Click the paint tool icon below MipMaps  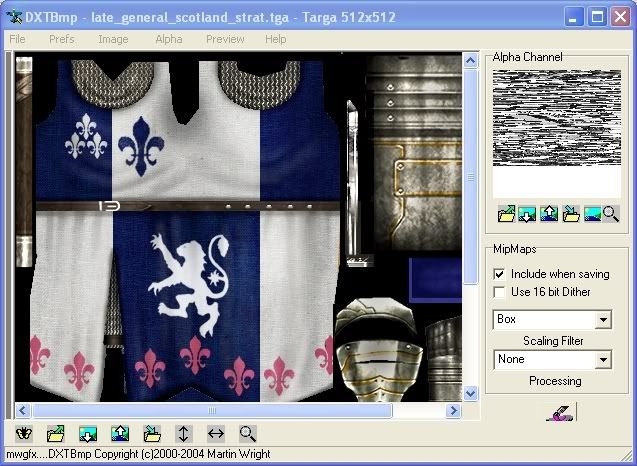point(560,411)
